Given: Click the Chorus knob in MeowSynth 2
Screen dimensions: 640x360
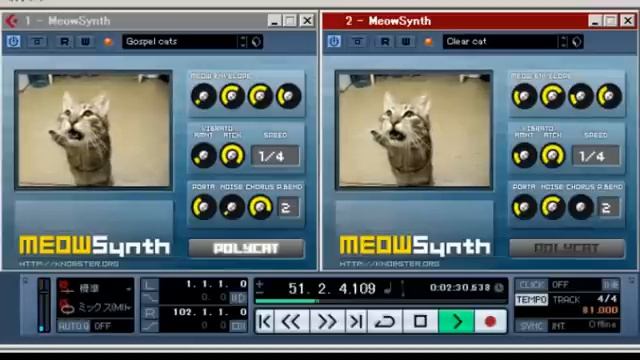Looking at the screenshot, I should [581, 207].
